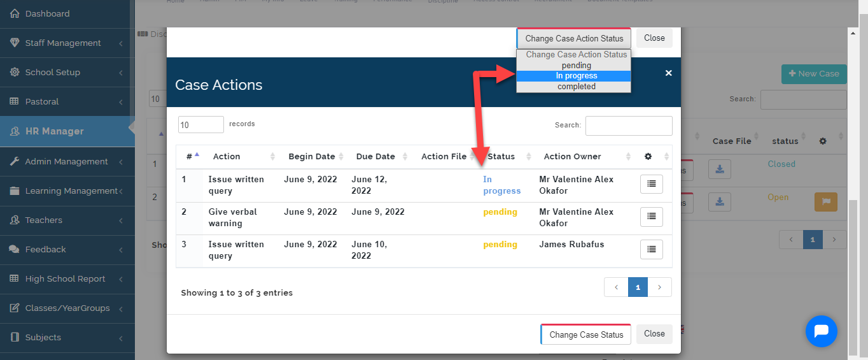Expand the Admin Management submenu arrow

click(x=121, y=162)
